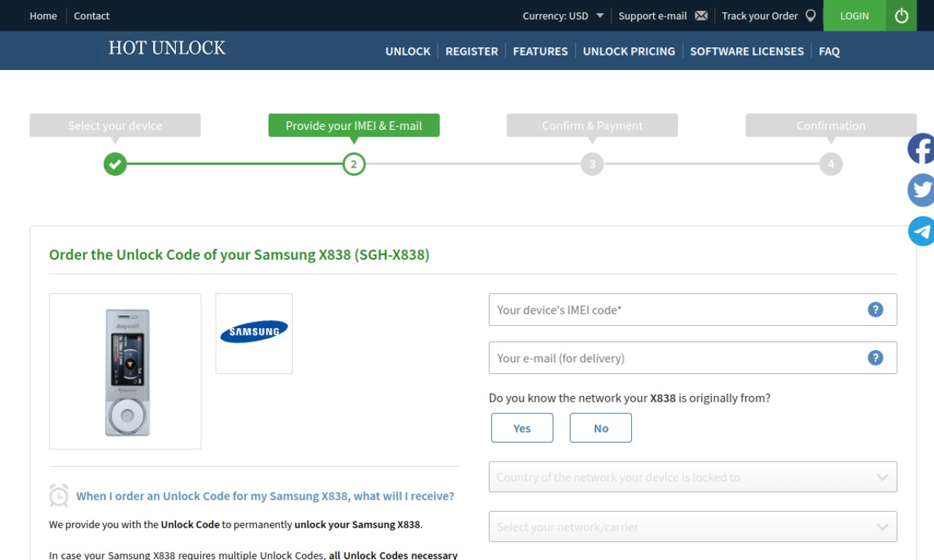Go to the Contact link

91,15
